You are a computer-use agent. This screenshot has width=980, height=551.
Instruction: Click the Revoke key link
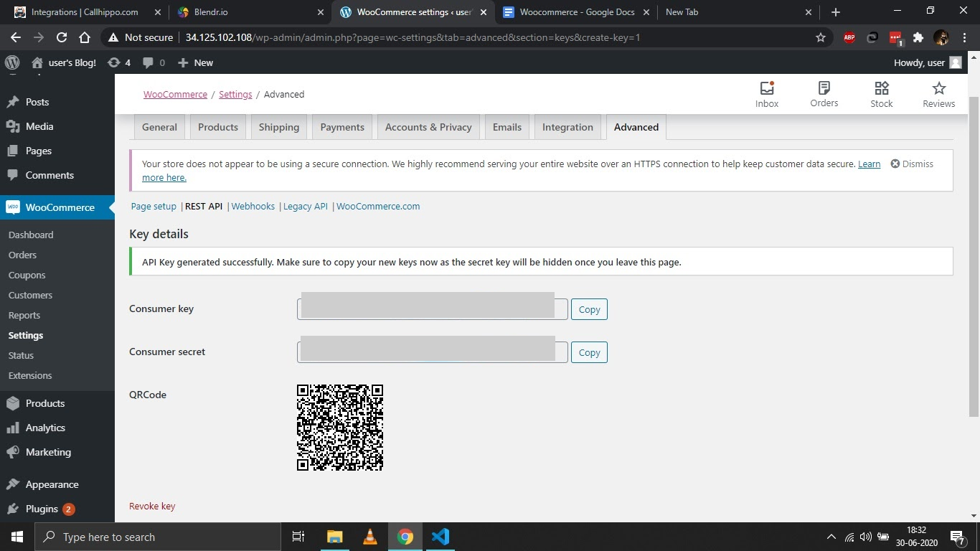[x=152, y=506]
